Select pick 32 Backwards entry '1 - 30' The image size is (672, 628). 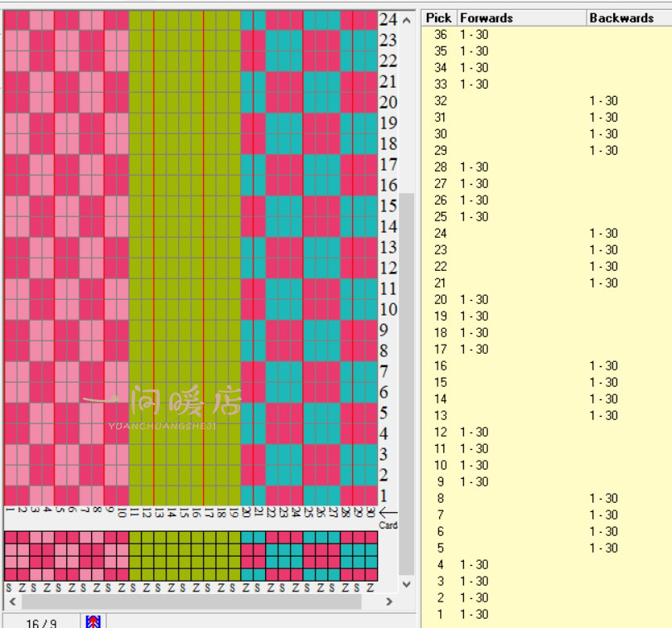click(x=603, y=101)
